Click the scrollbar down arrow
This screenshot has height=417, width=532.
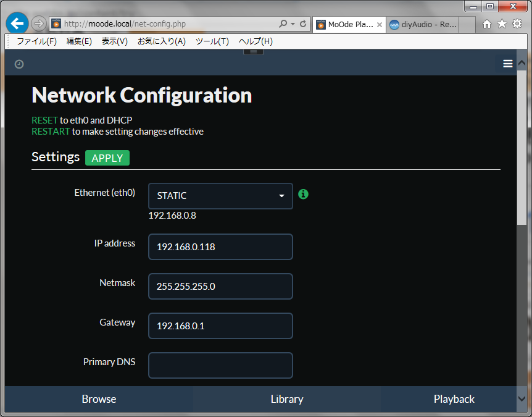(x=522, y=398)
